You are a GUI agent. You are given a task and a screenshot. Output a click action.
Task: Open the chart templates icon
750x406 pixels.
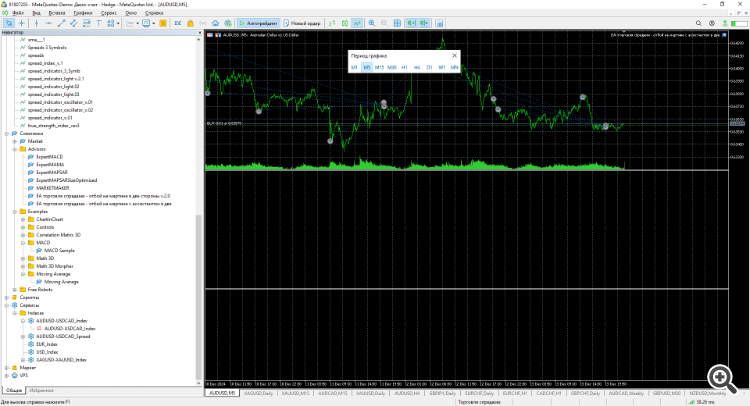click(x=146, y=23)
